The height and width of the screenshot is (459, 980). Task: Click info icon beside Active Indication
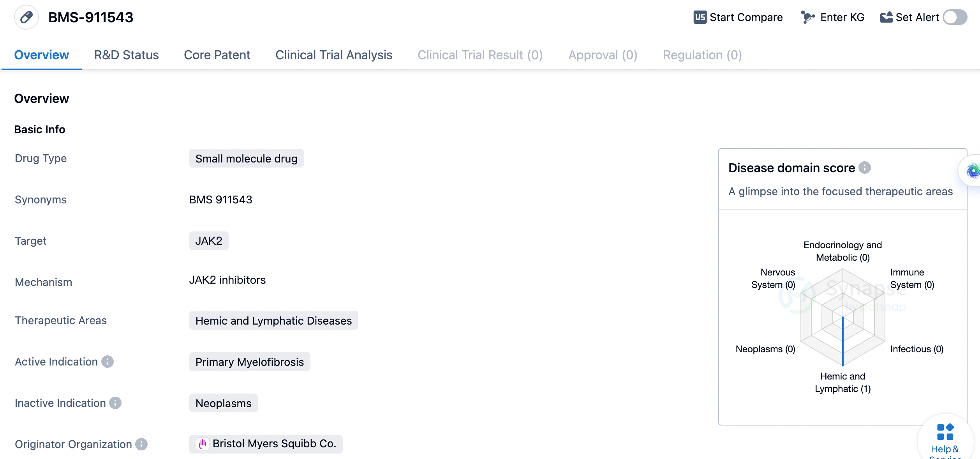point(108,362)
